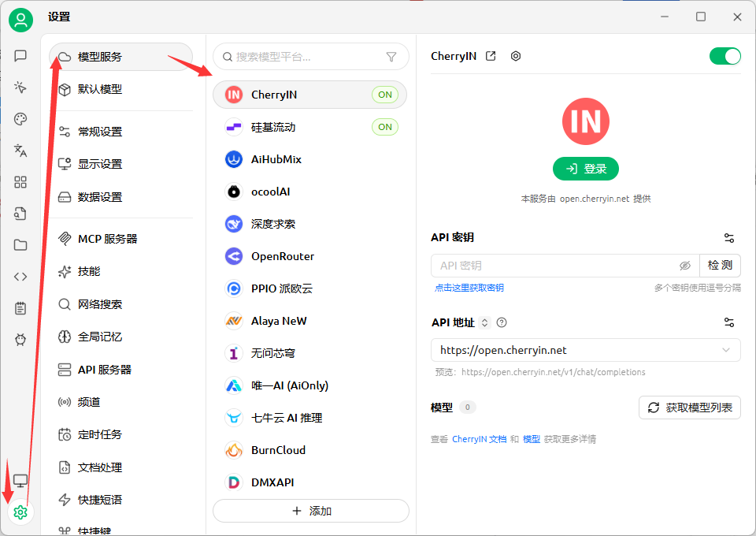The height and width of the screenshot is (536, 756).
Task: Open the chat assistant sidebar icon
Action: tap(20, 56)
